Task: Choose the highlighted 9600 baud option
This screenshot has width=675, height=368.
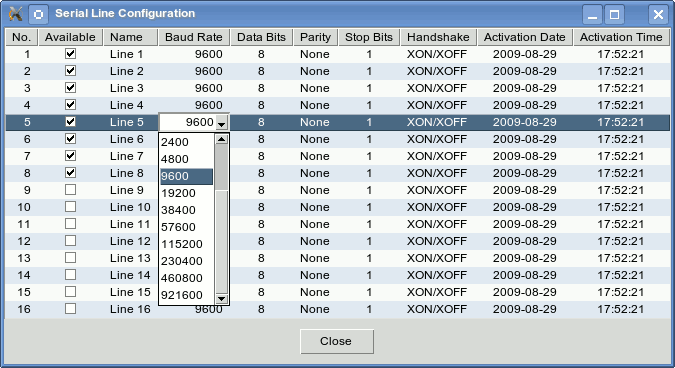Action: (186, 176)
